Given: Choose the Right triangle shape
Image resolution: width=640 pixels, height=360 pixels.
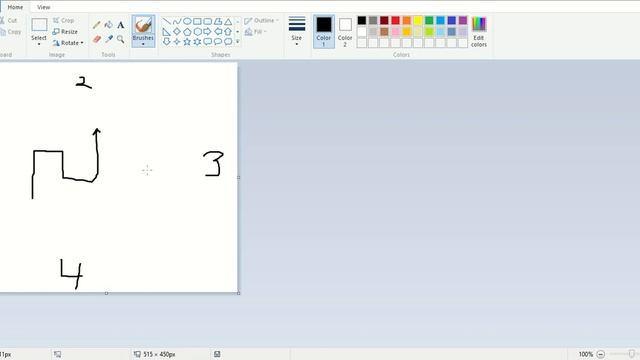Looking at the screenshot, I should click(167, 31).
